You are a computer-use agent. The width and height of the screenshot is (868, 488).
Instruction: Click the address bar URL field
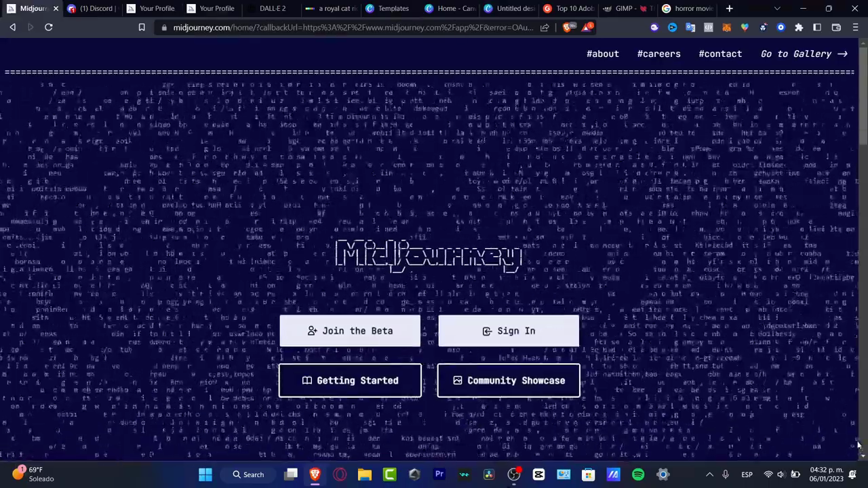[353, 28]
